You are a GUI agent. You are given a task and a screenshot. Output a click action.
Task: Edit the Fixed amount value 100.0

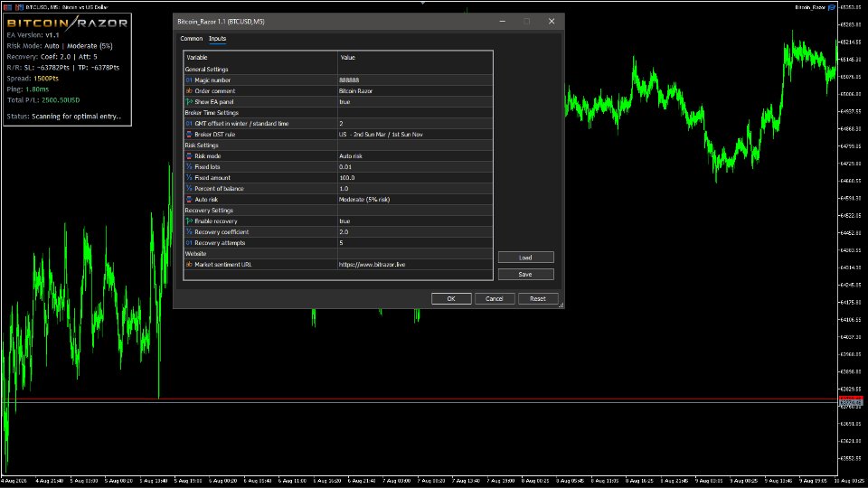coord(415,178)
